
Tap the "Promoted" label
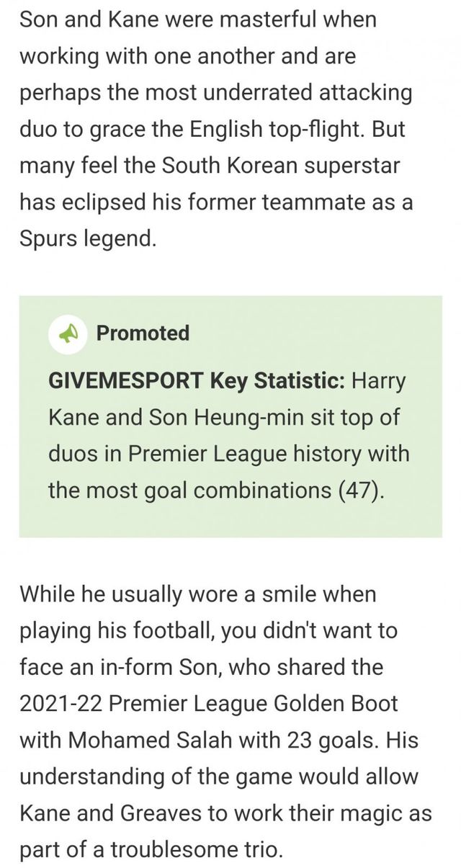click(143, 334)
